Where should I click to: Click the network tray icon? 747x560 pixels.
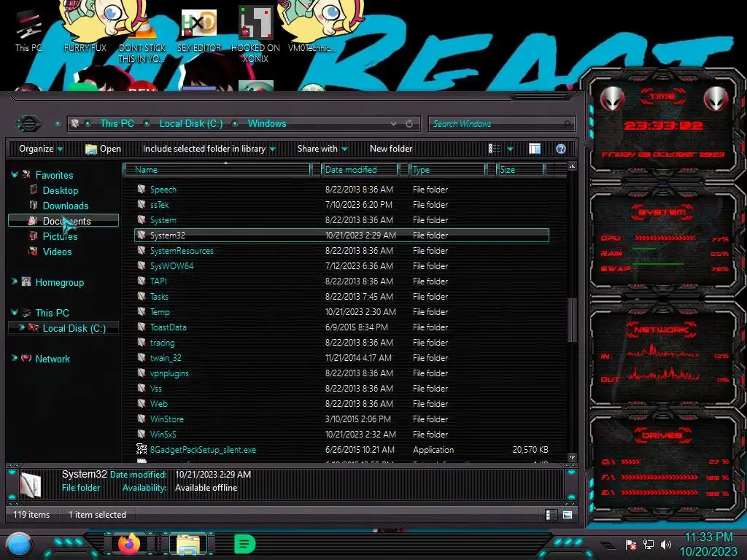(x=649, y=544)
